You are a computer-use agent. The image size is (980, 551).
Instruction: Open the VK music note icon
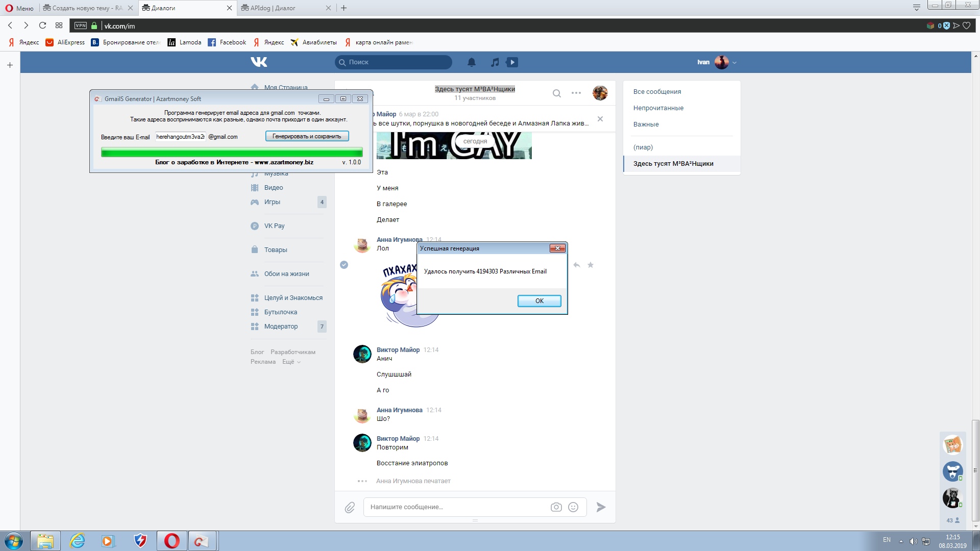pos(495,62)
